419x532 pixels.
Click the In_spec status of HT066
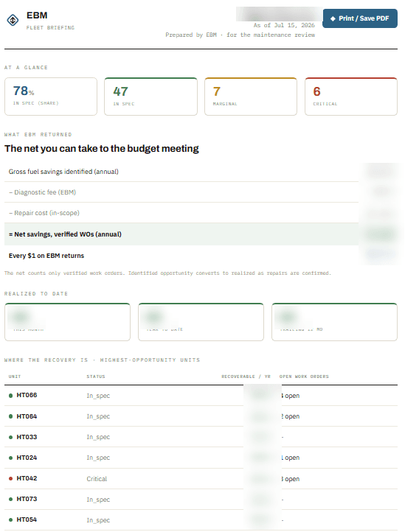(x=98, y=396)
